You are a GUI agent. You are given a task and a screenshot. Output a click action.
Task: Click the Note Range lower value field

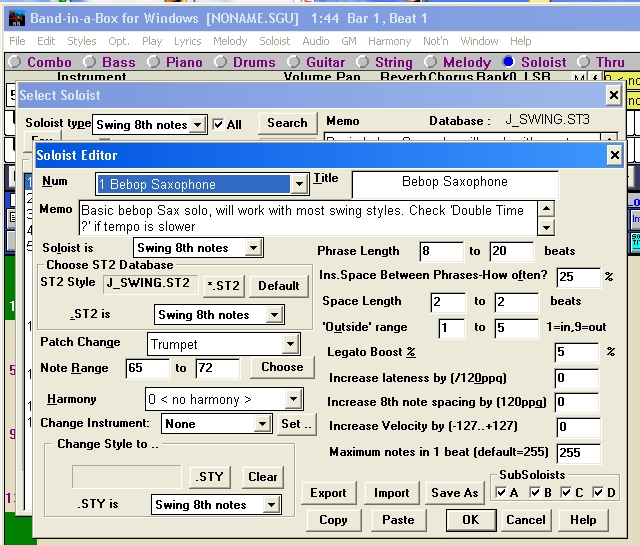147,368
